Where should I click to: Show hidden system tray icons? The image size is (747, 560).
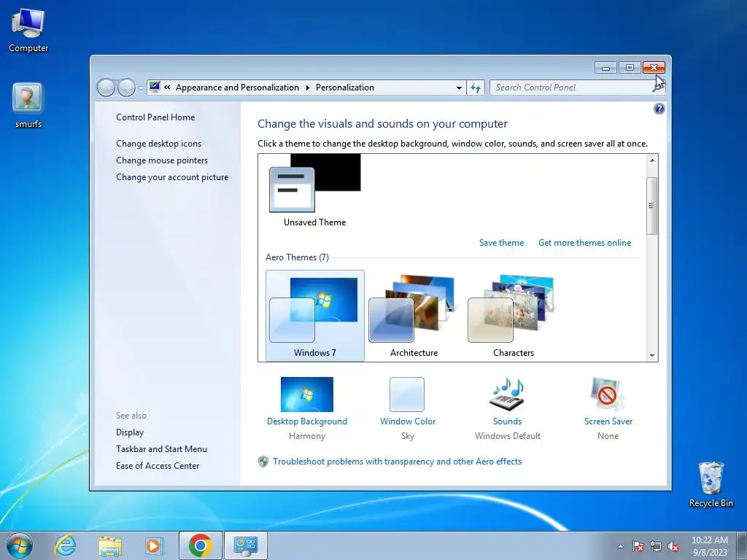[620, 546]
